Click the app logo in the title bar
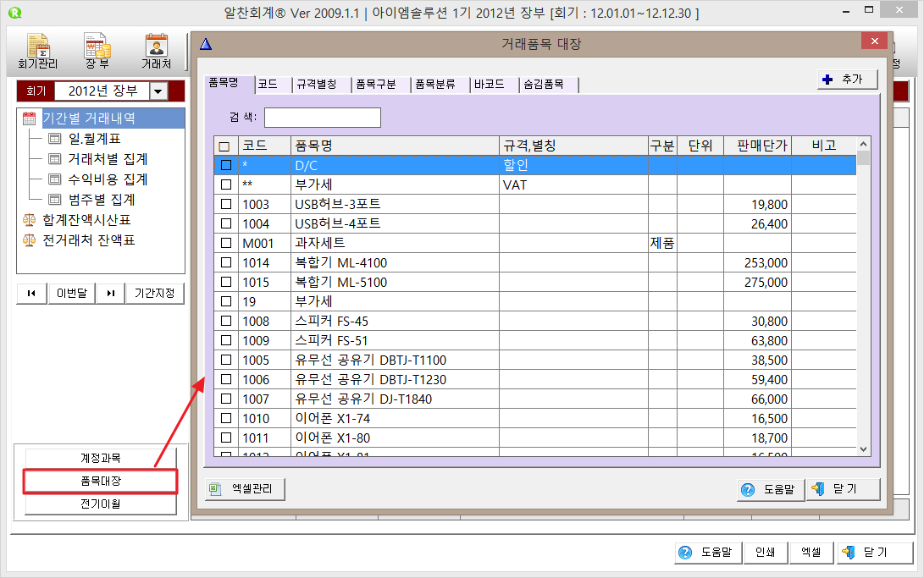This screenshot has width=924, height=578. 15,13
